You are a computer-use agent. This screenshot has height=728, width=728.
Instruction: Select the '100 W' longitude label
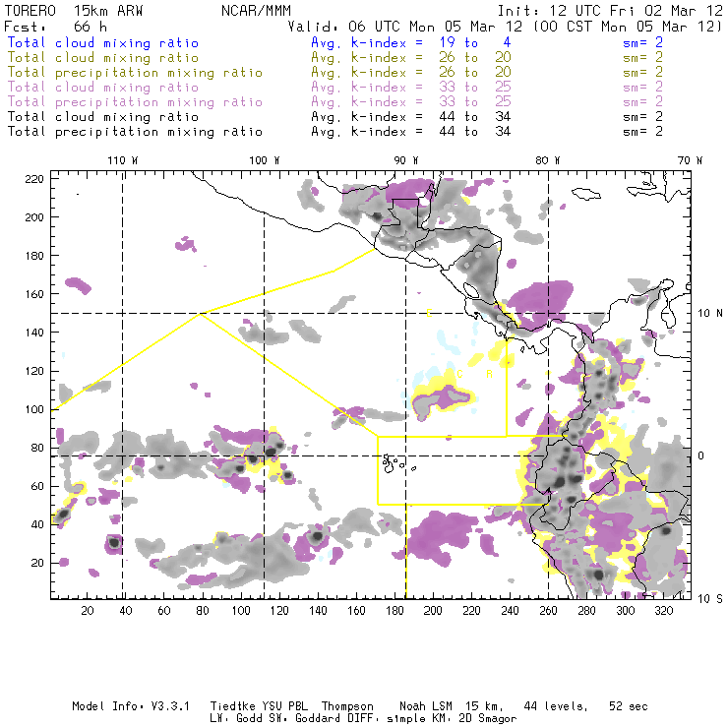(265, 160)
